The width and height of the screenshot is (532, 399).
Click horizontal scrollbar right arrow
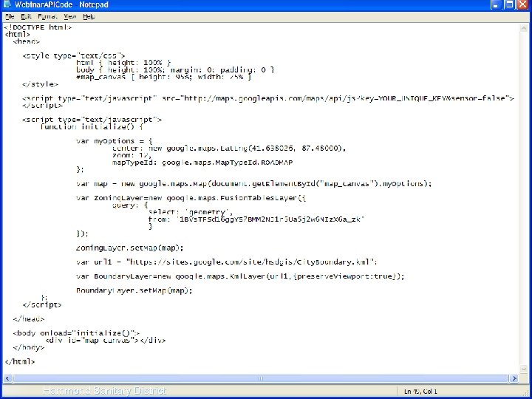click(x=514, y=378)
